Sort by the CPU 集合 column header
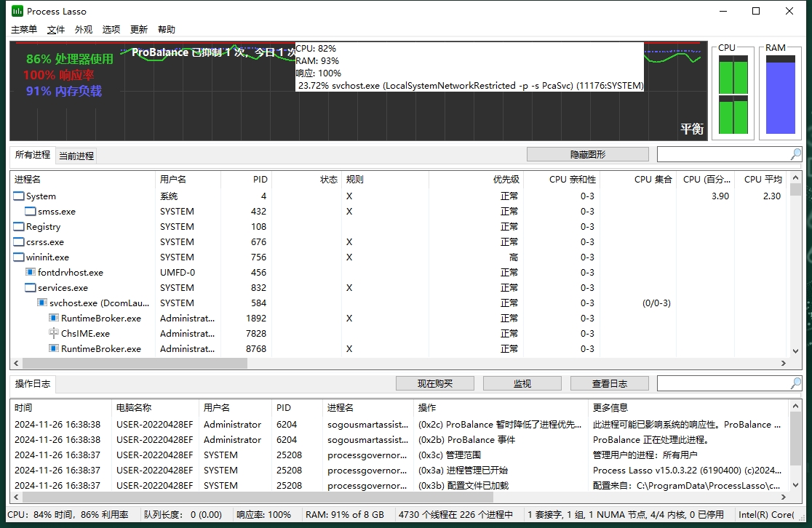Viewport: 812px width, 528px height. pyautogui.click(x=638, y=180)
